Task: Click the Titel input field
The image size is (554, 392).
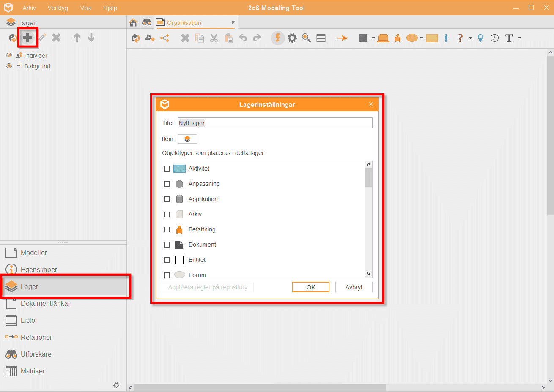Action: [x=275, y=123]
